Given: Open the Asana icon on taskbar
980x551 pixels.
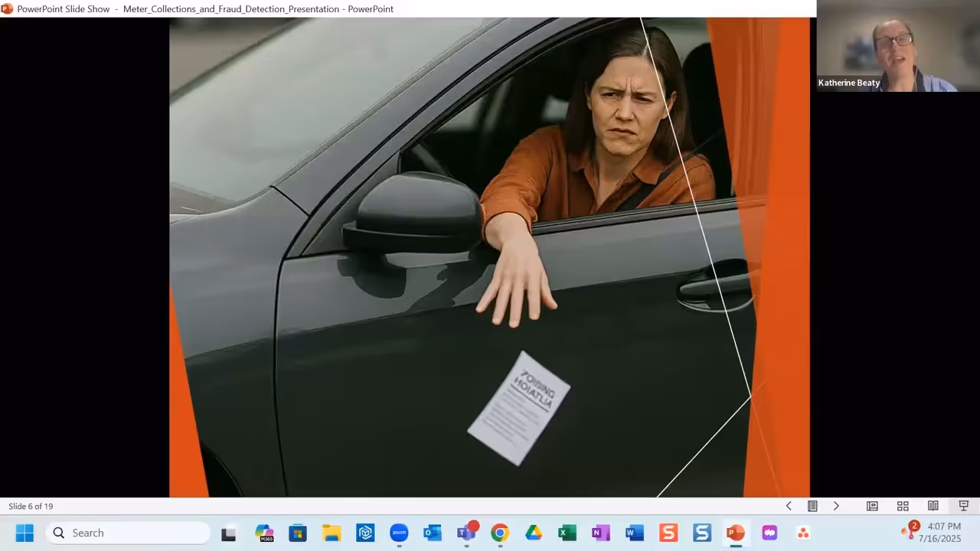Looking at the screenshot, I should [x=803, y=533].
